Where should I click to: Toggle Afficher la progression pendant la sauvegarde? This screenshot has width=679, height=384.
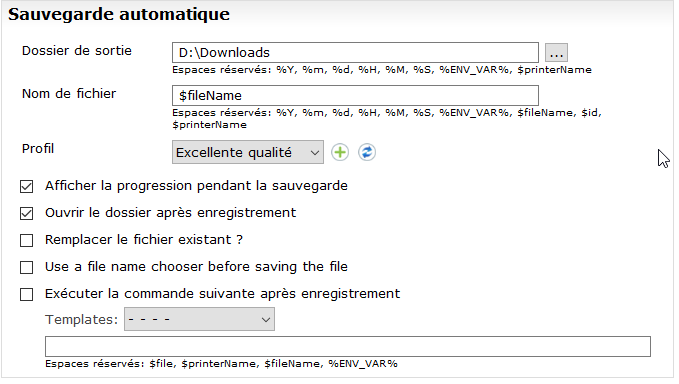point(26,187)
